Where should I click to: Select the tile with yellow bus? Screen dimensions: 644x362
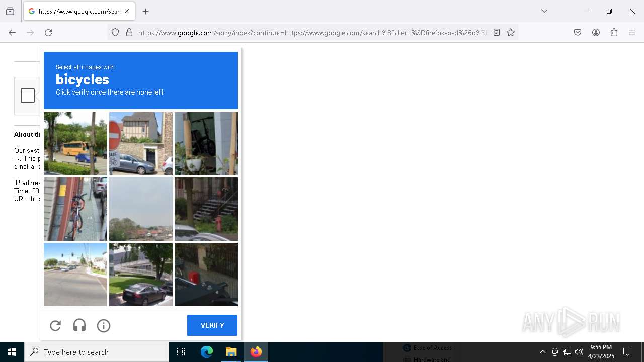click(75, 144)
